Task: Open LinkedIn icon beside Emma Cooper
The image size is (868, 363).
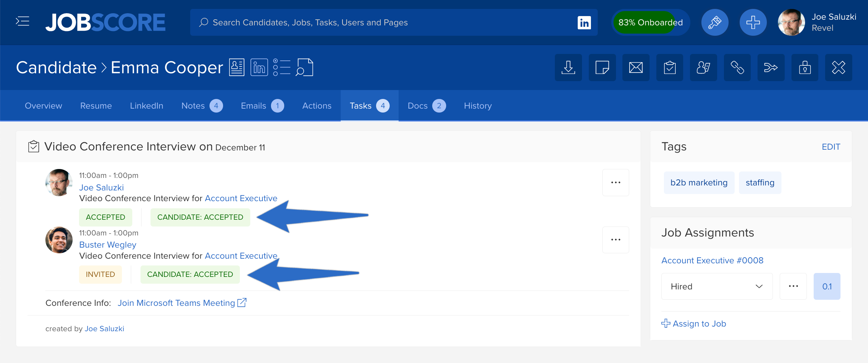Action: [259, 67]
